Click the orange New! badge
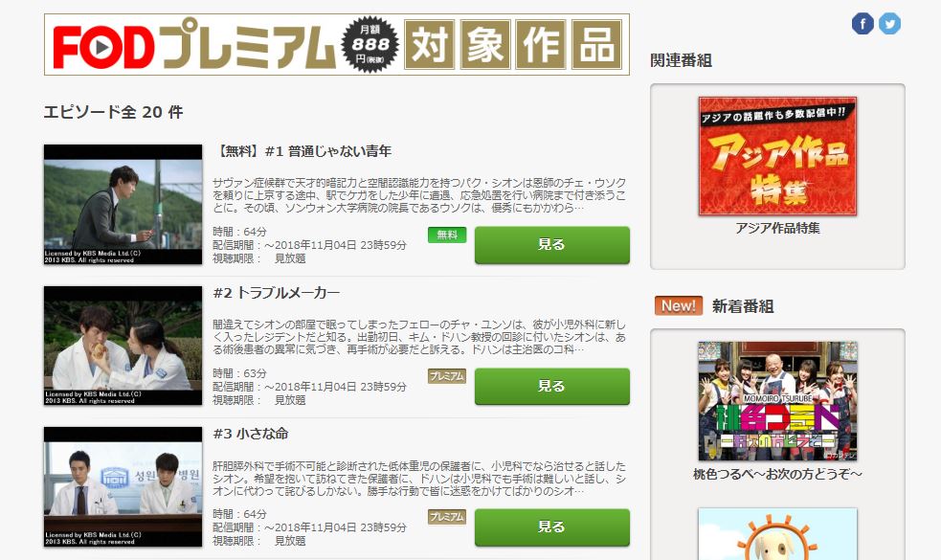The width and height of the screenshot is (941, 560). pyautogui.click(x=678, y=305)
